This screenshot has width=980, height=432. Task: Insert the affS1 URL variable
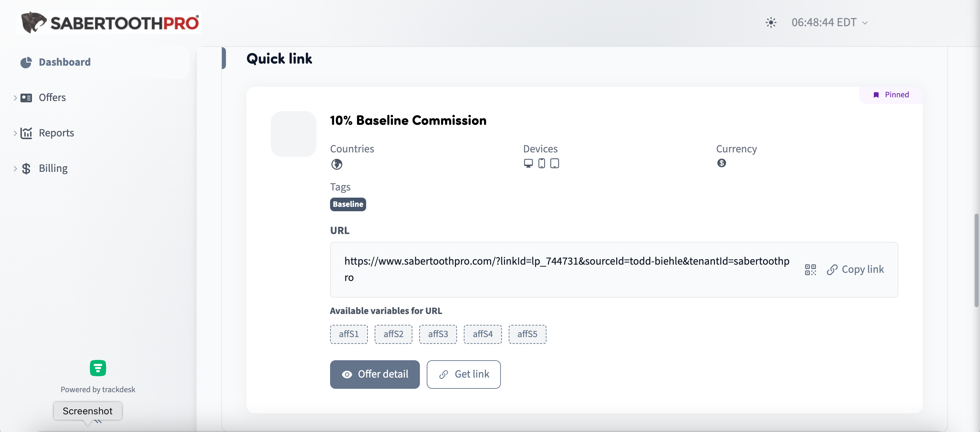coord(348,334)
